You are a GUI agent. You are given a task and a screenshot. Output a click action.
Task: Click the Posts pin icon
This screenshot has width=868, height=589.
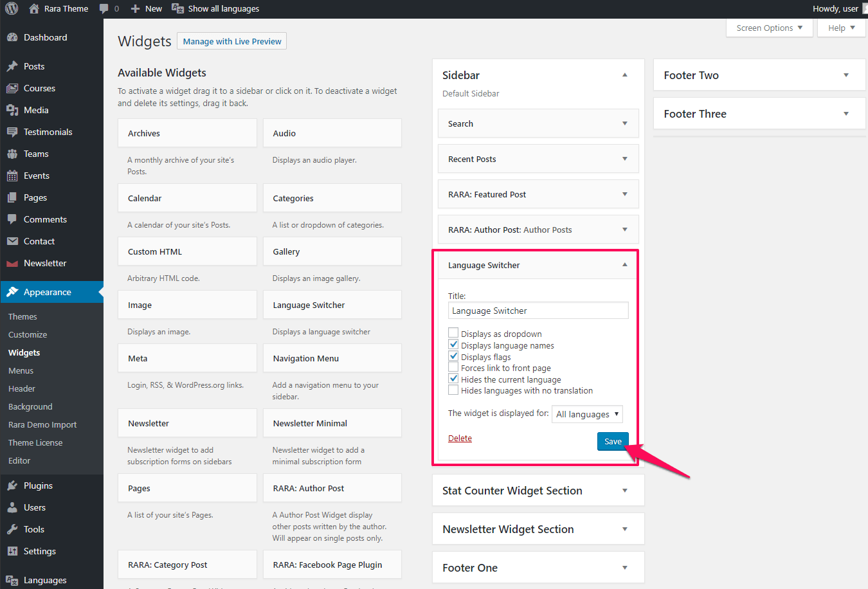point(12,66)
